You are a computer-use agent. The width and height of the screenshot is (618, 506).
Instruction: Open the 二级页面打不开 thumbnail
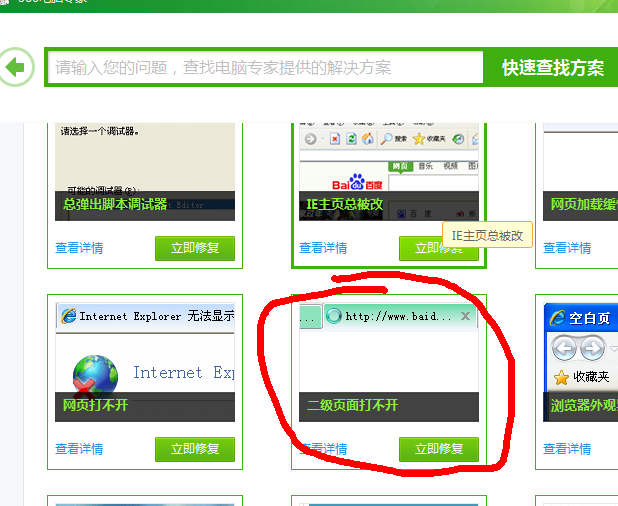389,362
